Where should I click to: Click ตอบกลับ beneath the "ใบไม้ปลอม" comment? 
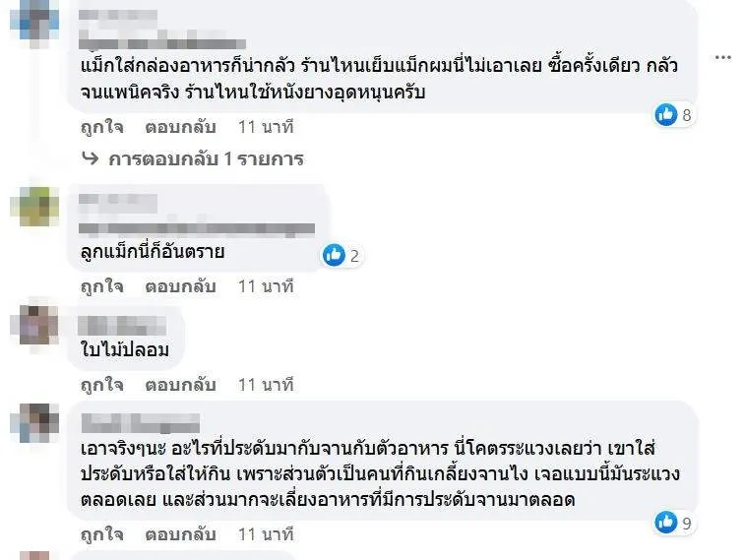[x=180, y=384]
